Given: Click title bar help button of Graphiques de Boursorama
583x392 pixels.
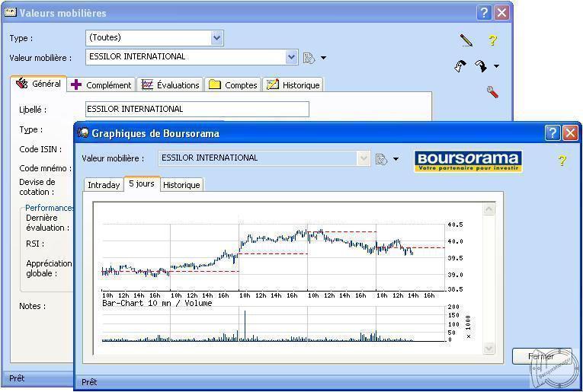Looking at the screenshot, I should pyautogui.click(x=553, y=133).
